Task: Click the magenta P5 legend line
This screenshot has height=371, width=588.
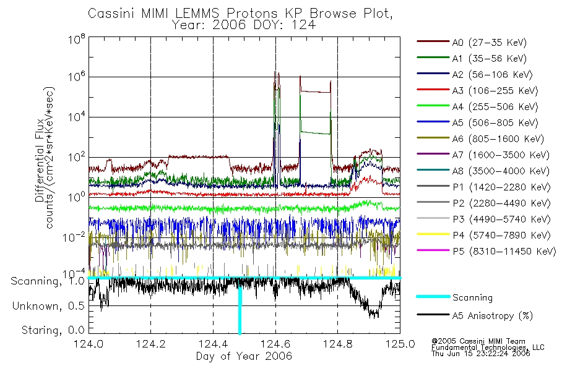Action: tap(433, 250)
